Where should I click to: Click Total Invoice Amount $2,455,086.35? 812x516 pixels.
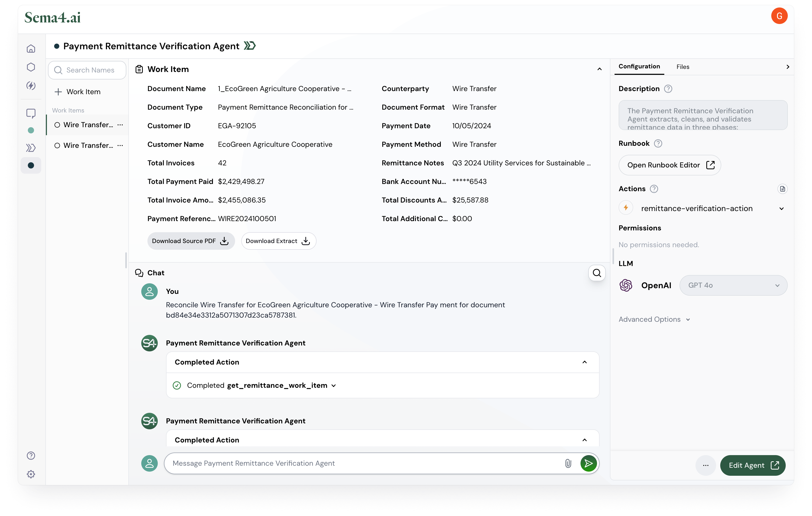click(x=242, y=200)
